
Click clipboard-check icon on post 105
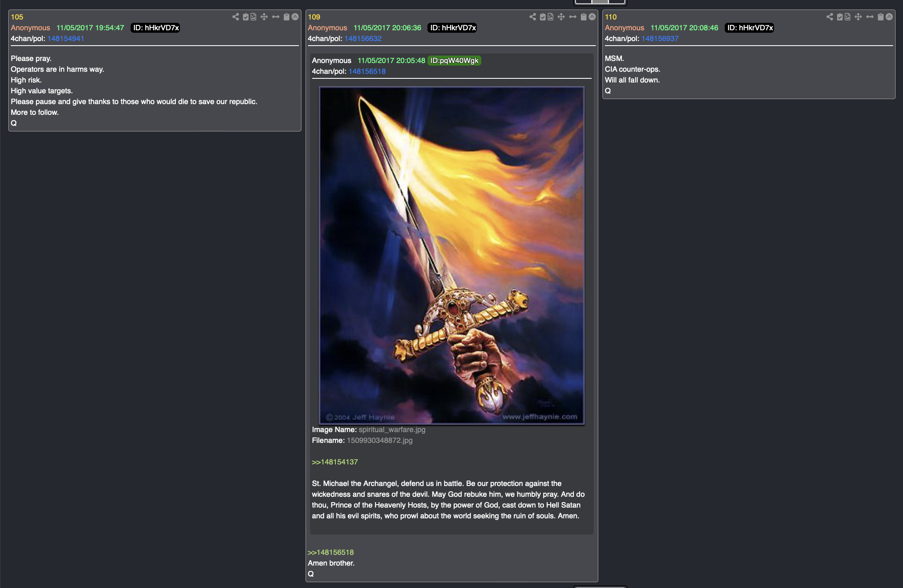click(246, 17)
